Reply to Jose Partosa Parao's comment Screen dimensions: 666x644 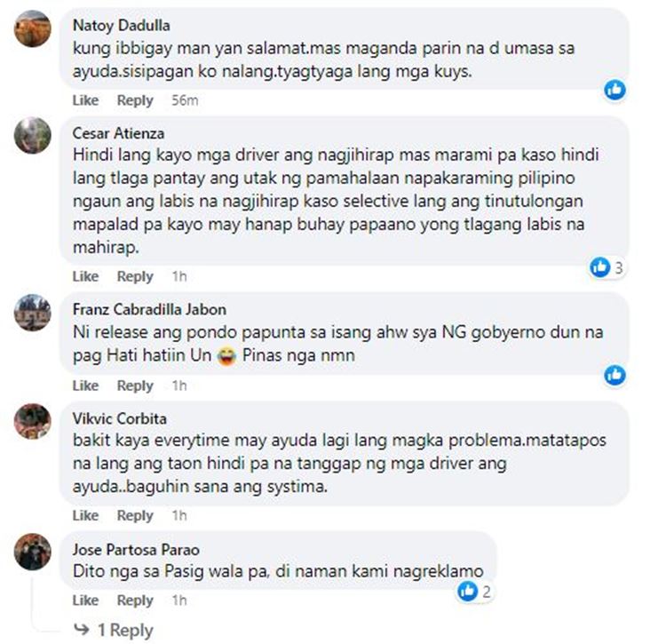(x=135, y=600)
